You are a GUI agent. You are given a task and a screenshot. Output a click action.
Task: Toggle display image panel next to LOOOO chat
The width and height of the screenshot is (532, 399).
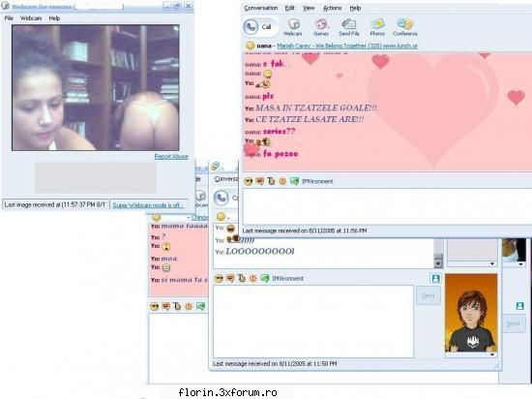(435, 279)
